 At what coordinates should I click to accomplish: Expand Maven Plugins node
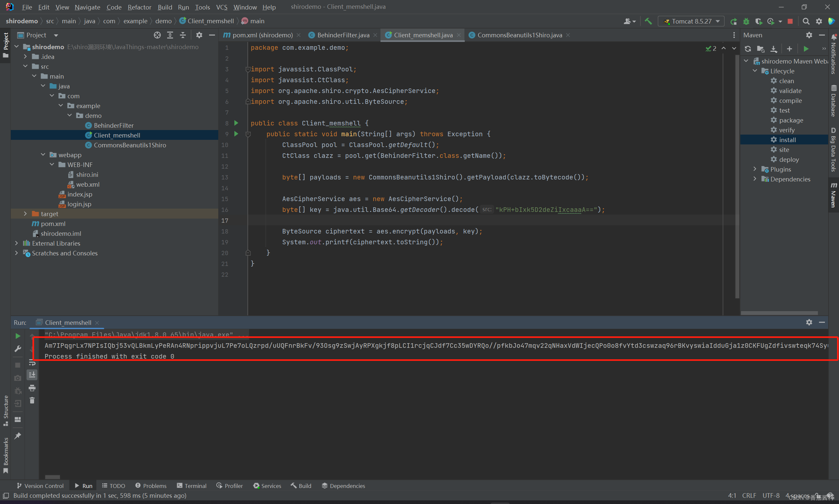[755, 169]
